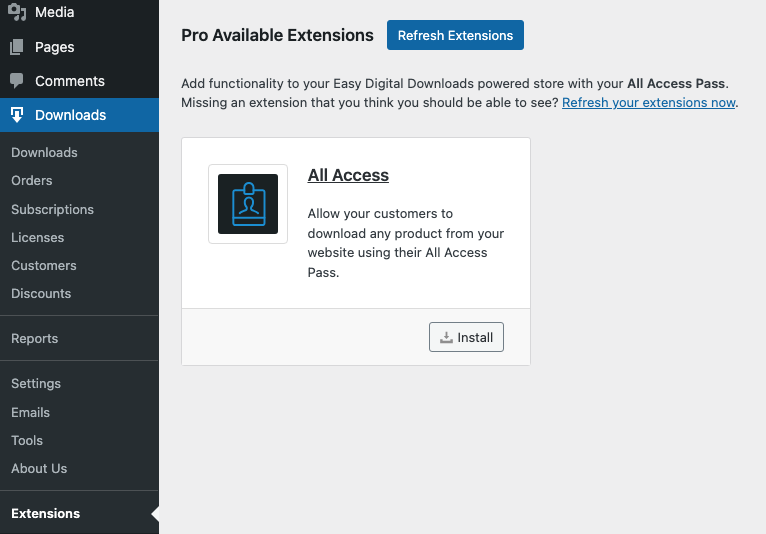Open the Reports section

(x=34, y=339)
